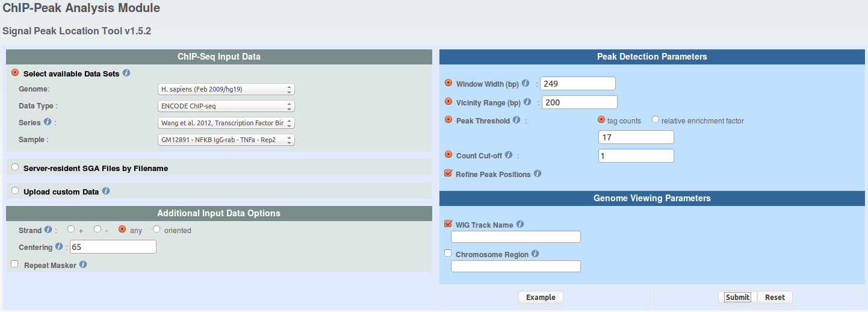Click info icon beside Vicinity Range
This screenshot has width=868, height=312.
[527, 102]
